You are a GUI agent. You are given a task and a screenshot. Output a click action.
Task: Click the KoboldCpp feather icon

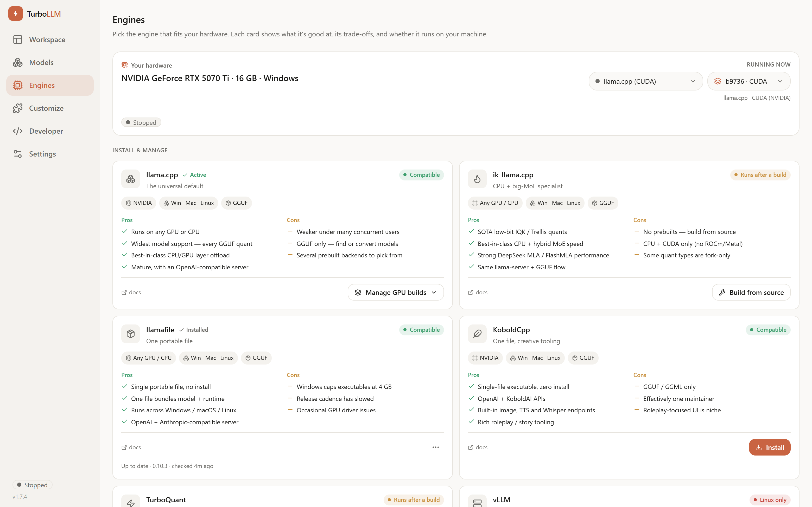[x=477, y=334]
